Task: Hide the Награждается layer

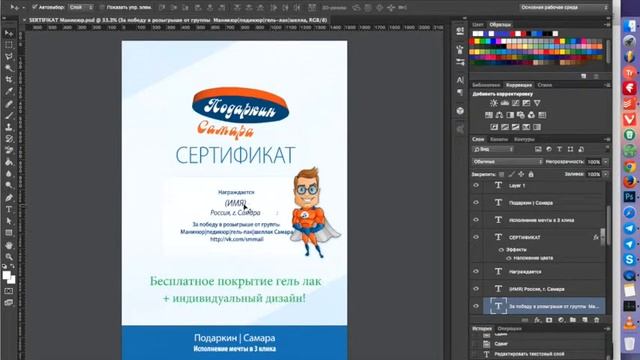Action: point(476,271)
